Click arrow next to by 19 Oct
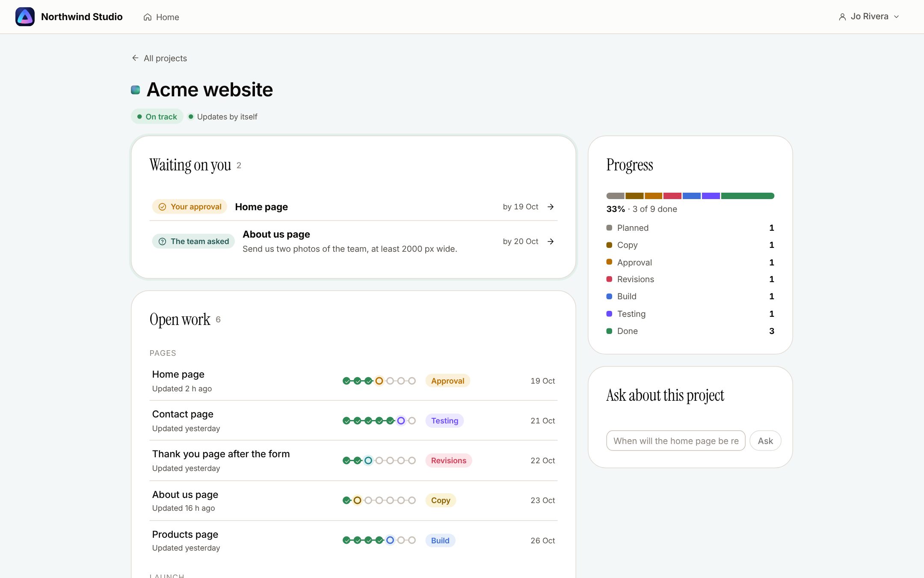This screenshot has height=578, width=924. (x=551, y=207)
